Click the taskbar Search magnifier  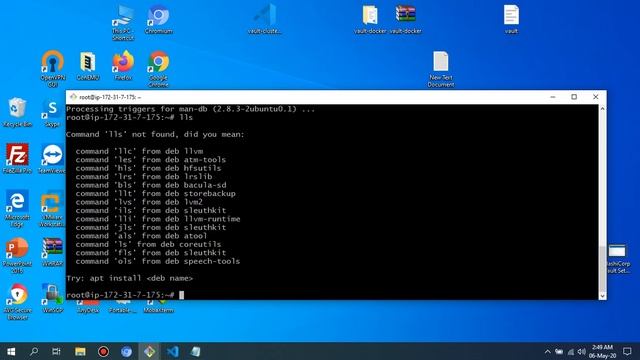point(34,351)
